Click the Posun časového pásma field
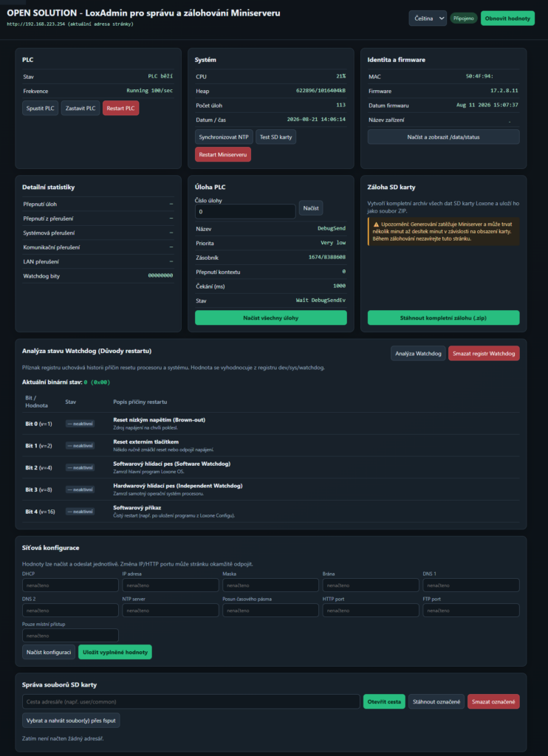This screenshot has height=756, width=548. [x=270, y=611]
